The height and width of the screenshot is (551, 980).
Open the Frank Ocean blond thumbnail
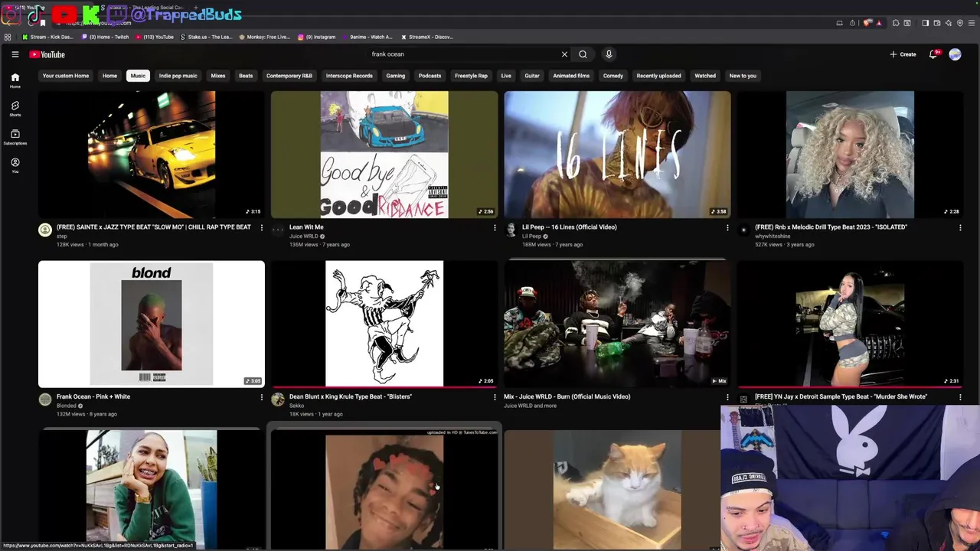(152, 324)
